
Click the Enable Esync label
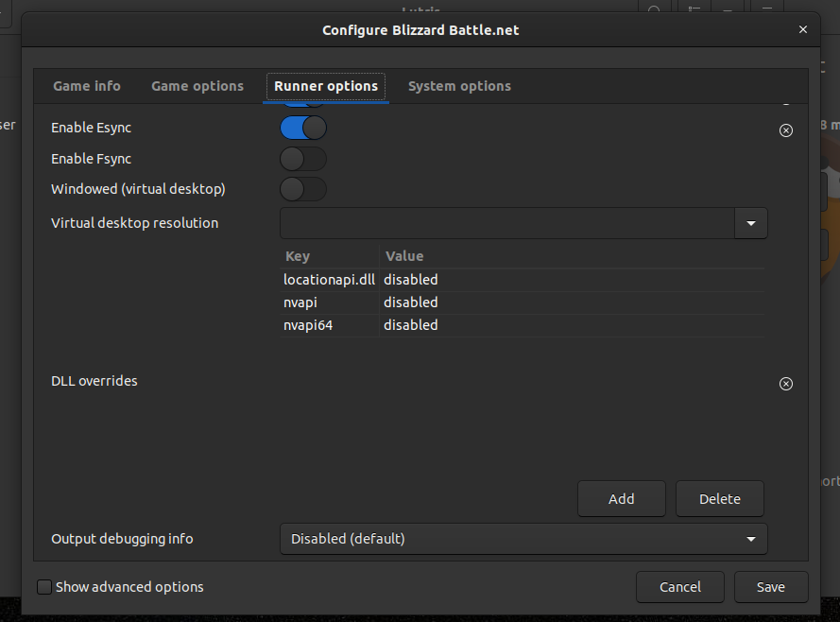point(91,128)
